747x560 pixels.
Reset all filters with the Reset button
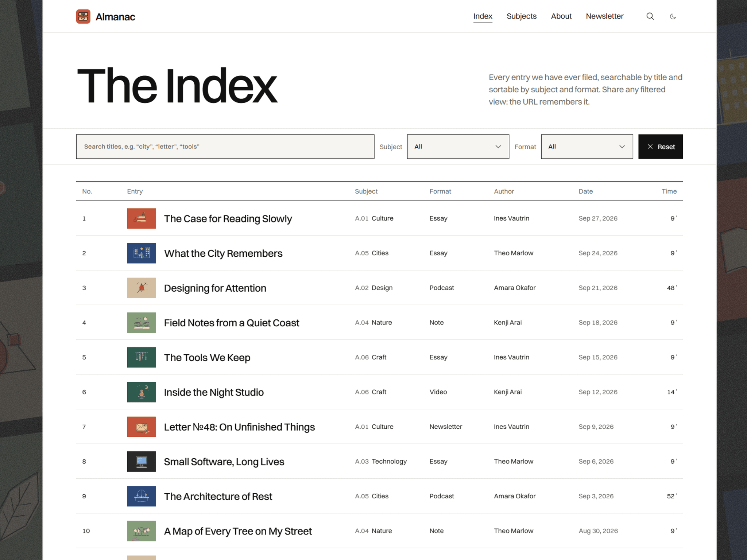coord(661,147)
